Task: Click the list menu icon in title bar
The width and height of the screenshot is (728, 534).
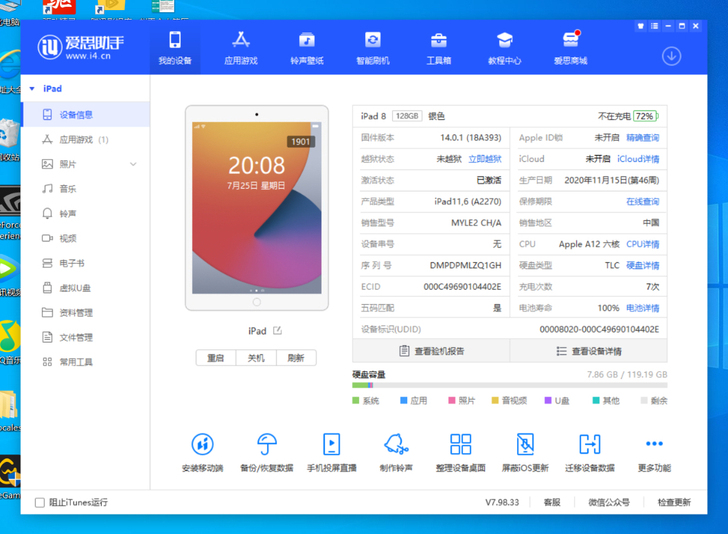Action: tap(654, 26)
